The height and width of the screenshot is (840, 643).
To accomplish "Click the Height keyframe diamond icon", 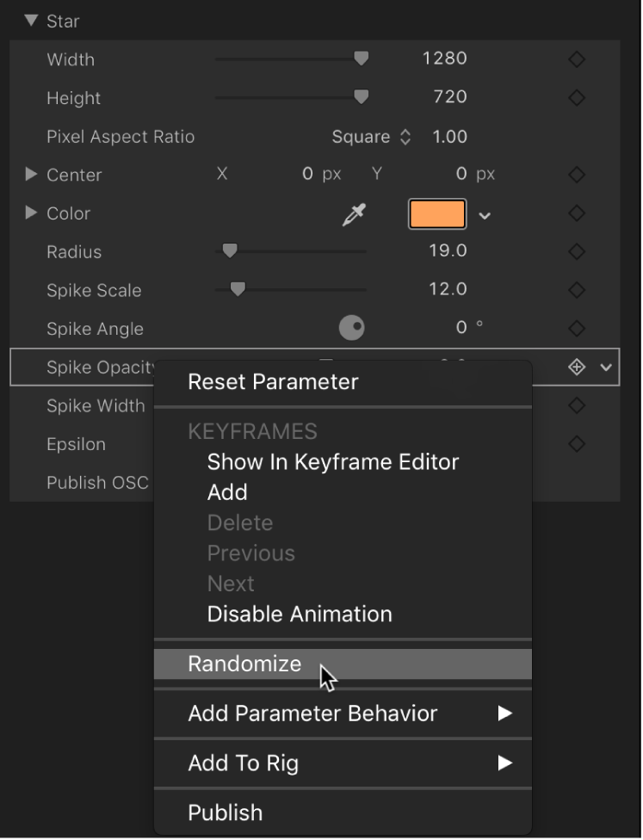I will tap(577, 98).
